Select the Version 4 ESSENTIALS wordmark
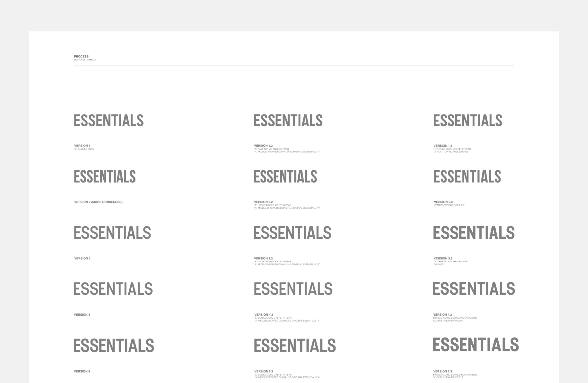The image size is (588, 383). [x=113, y=289]
